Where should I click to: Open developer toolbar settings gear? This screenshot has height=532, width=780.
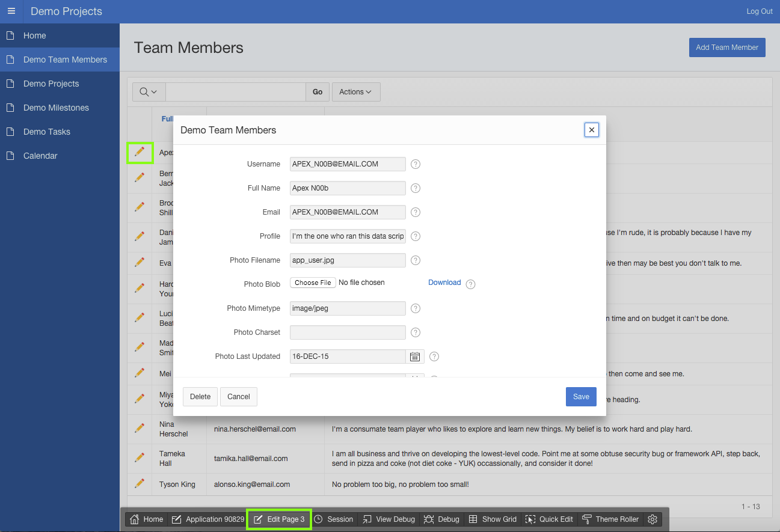click(x=653, y=519)
